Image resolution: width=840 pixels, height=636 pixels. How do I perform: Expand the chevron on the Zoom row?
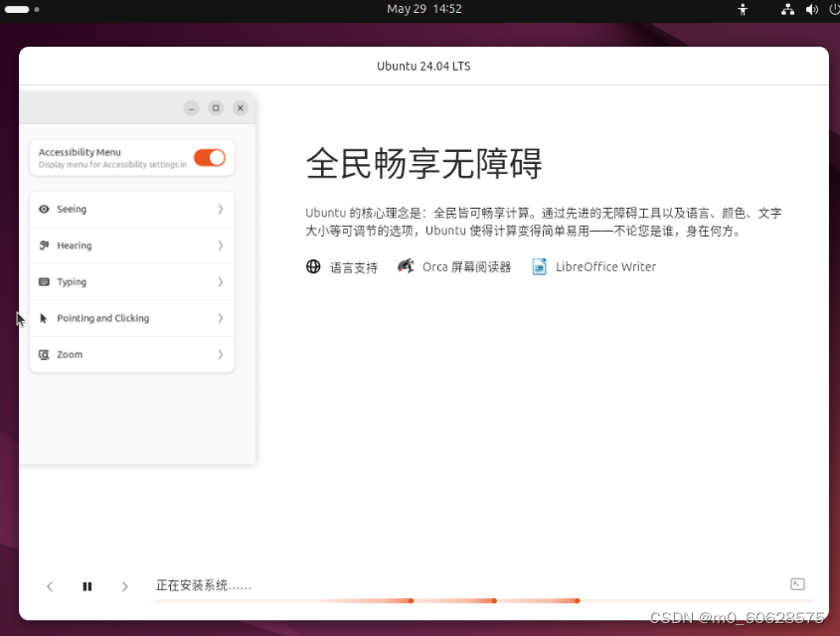point(220,355)
